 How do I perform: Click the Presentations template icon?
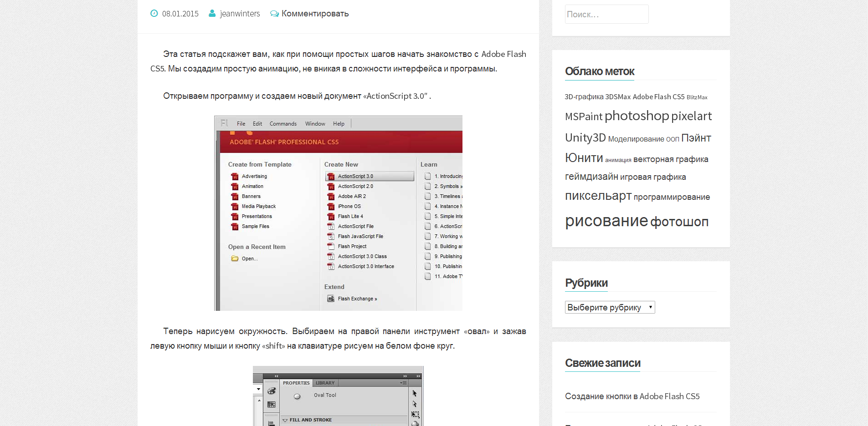tap(235, 216)
